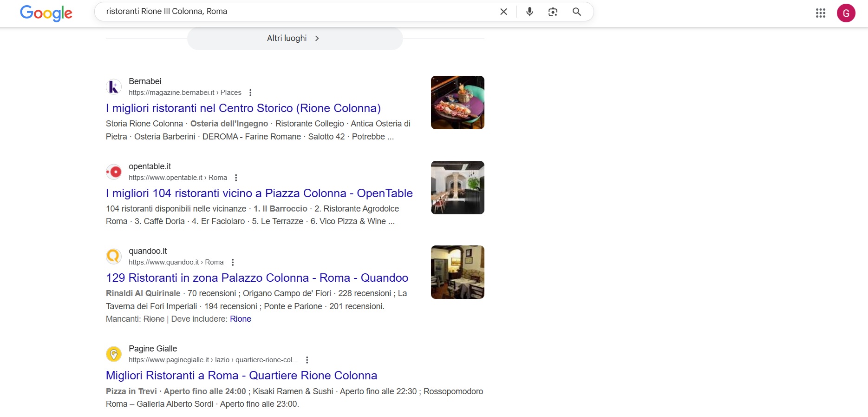Open three-dot menu for opentable.it result
The height and width of the screenshot is (417, 868).
[236, 178]
